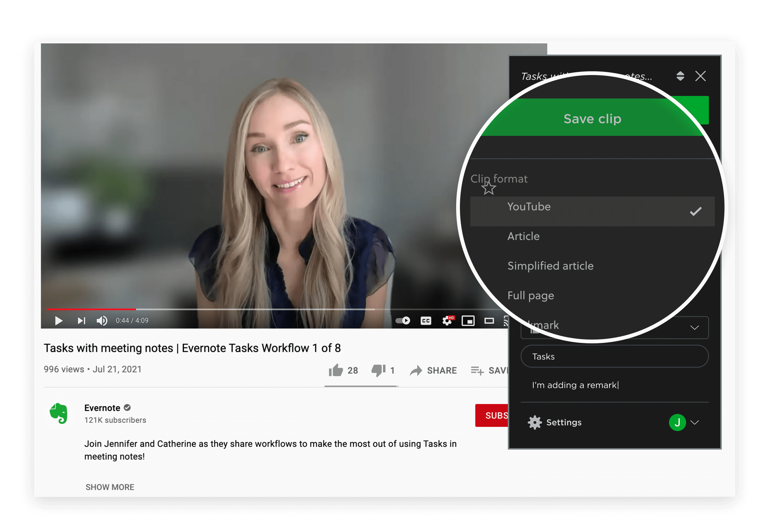Screen dimensions: 764x532
Task: Expand description with SHOW MORE
Action: point(110,487)
